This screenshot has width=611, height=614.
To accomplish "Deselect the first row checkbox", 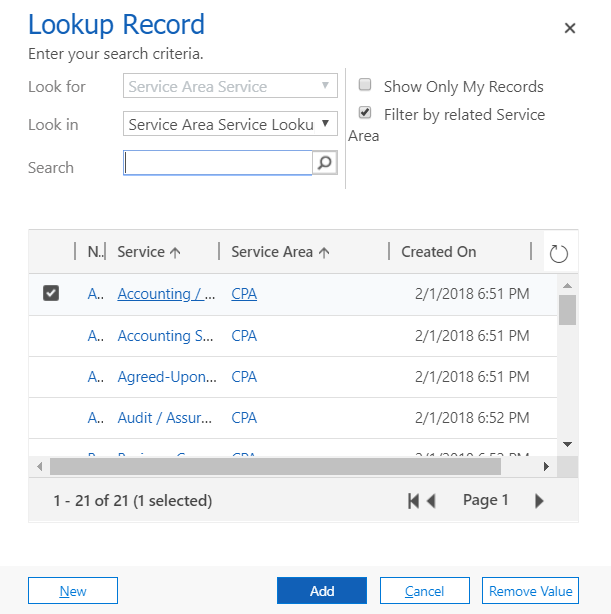I will click(x=51, y=294).
